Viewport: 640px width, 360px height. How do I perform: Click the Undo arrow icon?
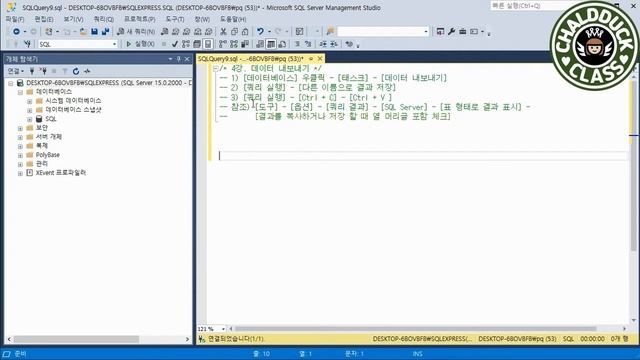[x=260, y=31]
